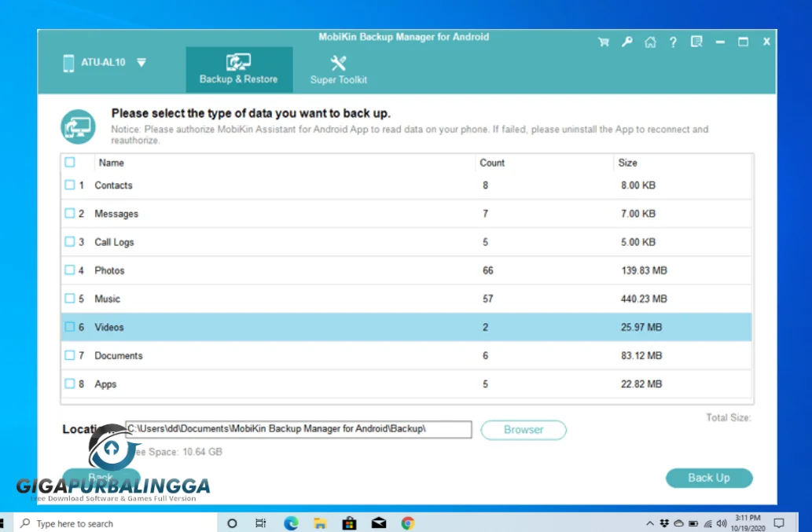Check the Messages checkbox
812x532 pixels.
(x=70, y=213)
